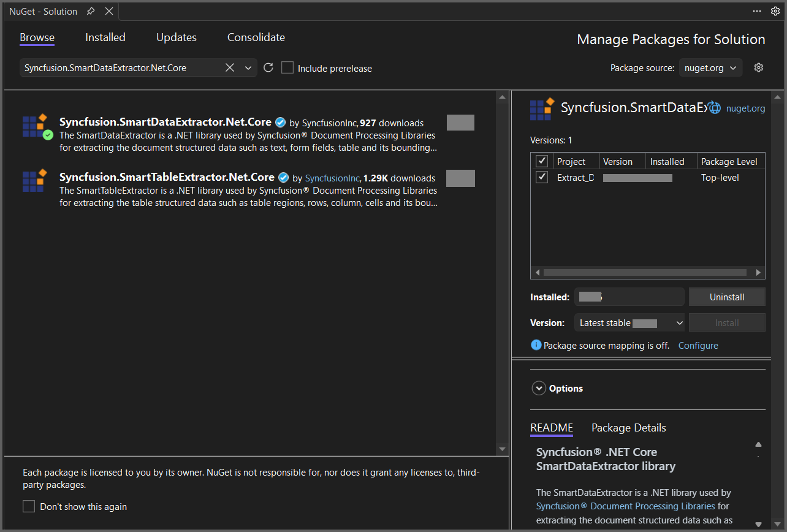The height and width of the screenshot is (532, 787).
Task: Open the gear icon in the tab bar
Action: [775, 11]
